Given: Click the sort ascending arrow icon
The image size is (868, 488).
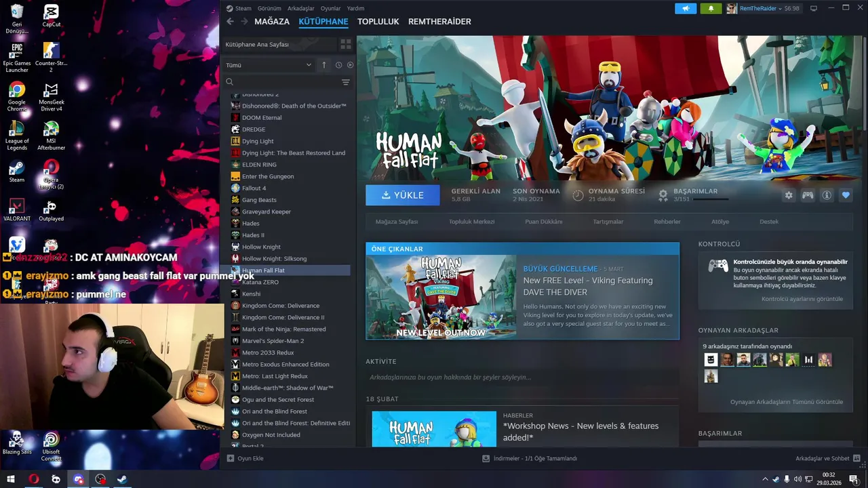Looking at the screenshot, I should pyautogui.click(x=324, y=65).
